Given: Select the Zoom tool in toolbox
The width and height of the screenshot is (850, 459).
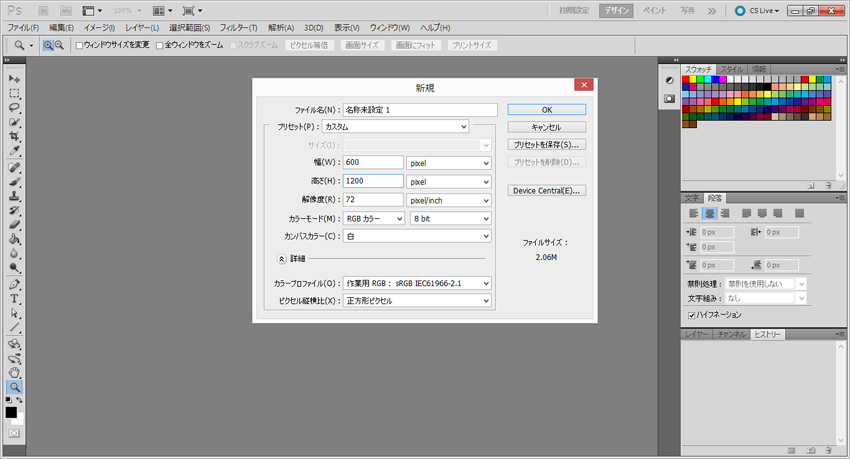Looking at the screenshot, I should (x=14, y=386).
